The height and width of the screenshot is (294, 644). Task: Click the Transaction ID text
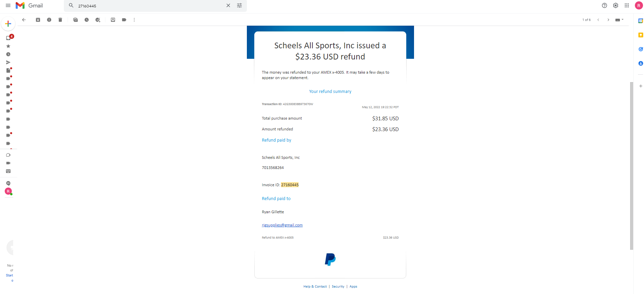coord(287,104)
